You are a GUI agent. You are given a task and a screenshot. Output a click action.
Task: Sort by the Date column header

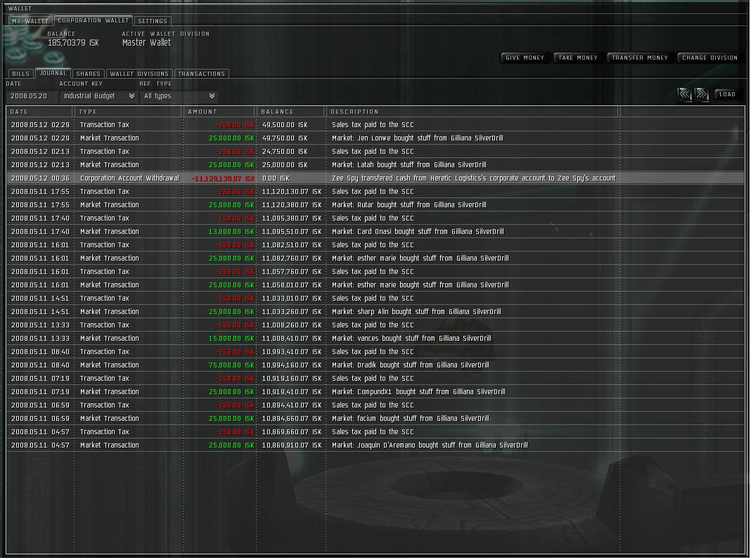click(x=39, y=112)
